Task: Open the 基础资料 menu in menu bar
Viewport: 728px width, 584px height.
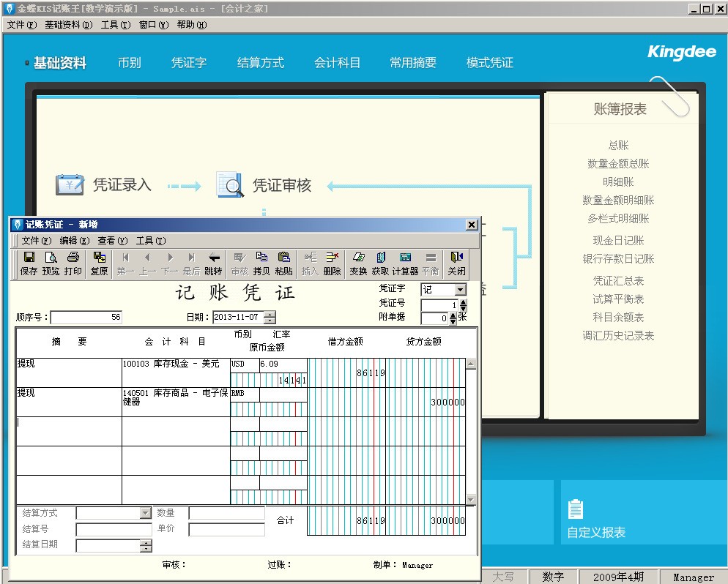Action: coord(69,25)
